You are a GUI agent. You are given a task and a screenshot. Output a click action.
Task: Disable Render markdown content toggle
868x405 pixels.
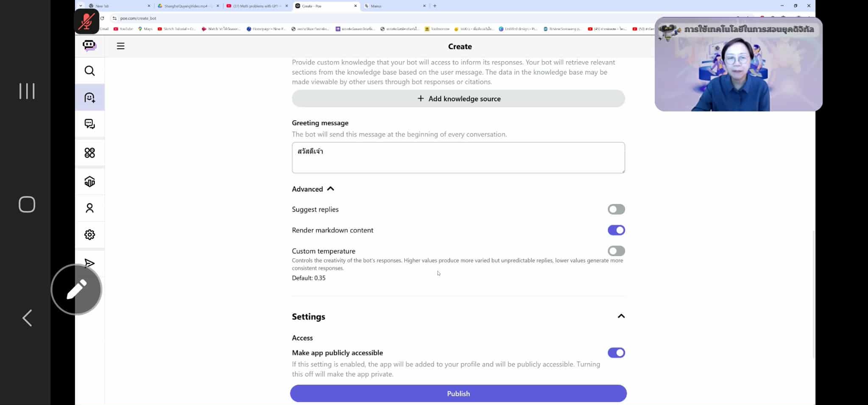click(x=616, y=230)
